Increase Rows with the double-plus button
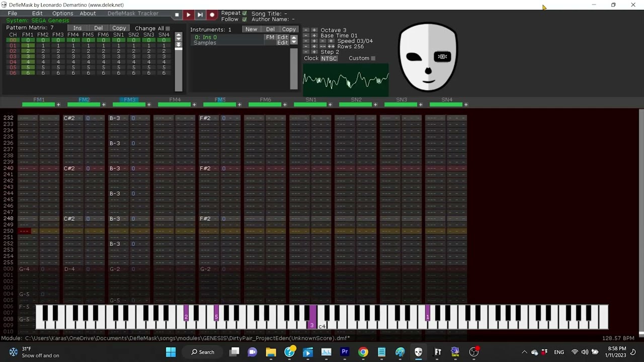This screenshot has height=362, width=644. point(331,46)
